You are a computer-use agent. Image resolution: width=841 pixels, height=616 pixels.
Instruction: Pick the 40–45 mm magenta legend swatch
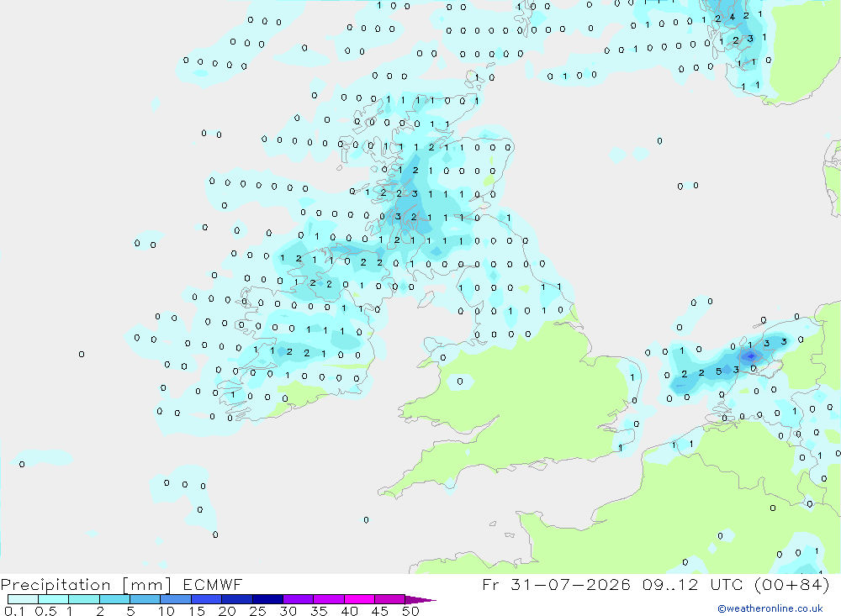tap(359, 599)
